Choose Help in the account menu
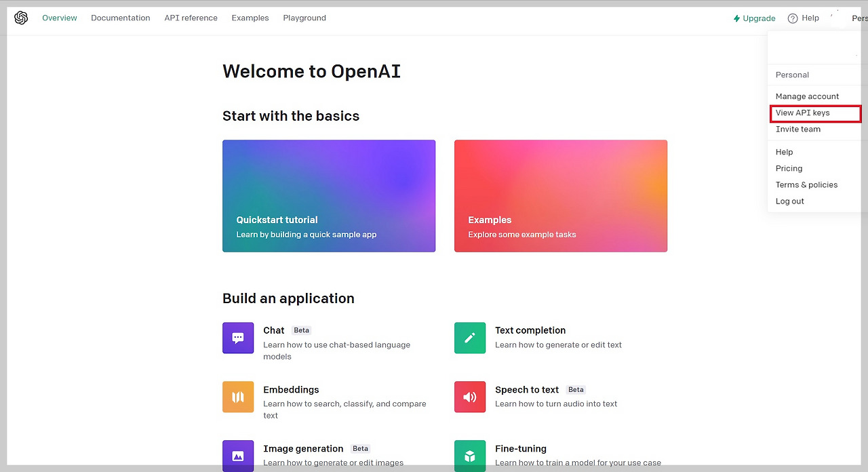 point(784,152)
